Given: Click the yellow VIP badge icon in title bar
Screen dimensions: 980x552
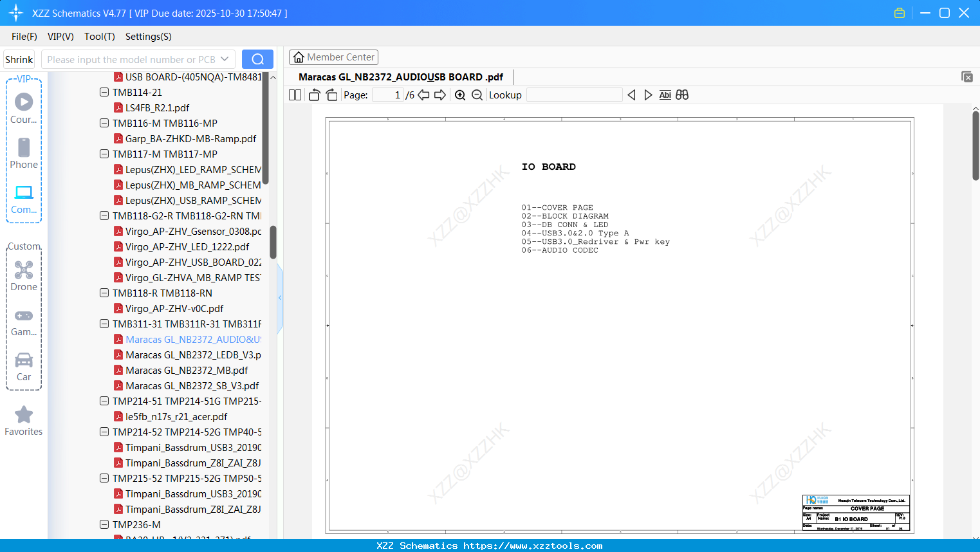Looking at the screenshot, I should click(900, 13).
